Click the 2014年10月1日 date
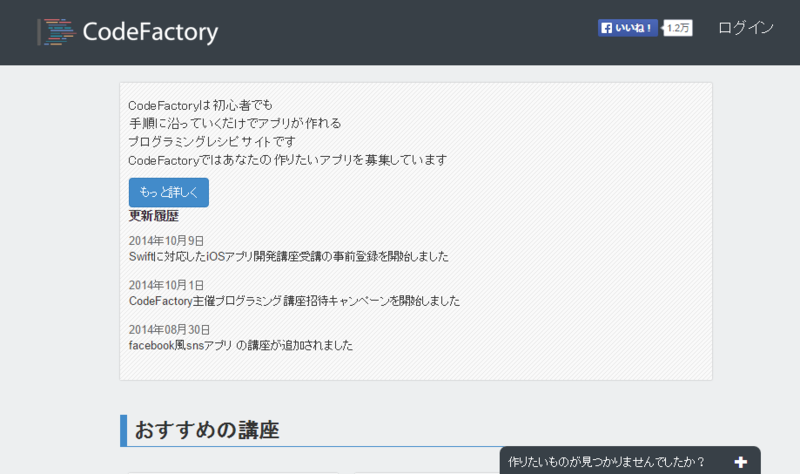This screenshot has width=800, height=474. pyautogui.click(x=166, y=285)
